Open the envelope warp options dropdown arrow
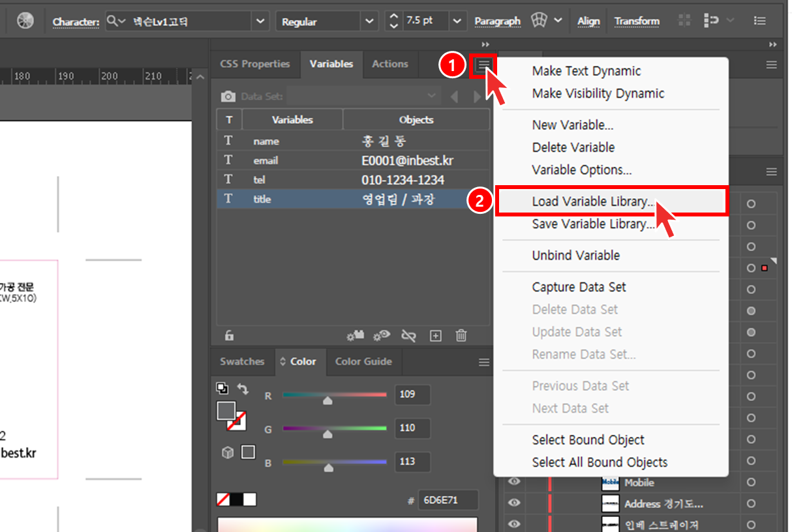 tap(558, 20)
